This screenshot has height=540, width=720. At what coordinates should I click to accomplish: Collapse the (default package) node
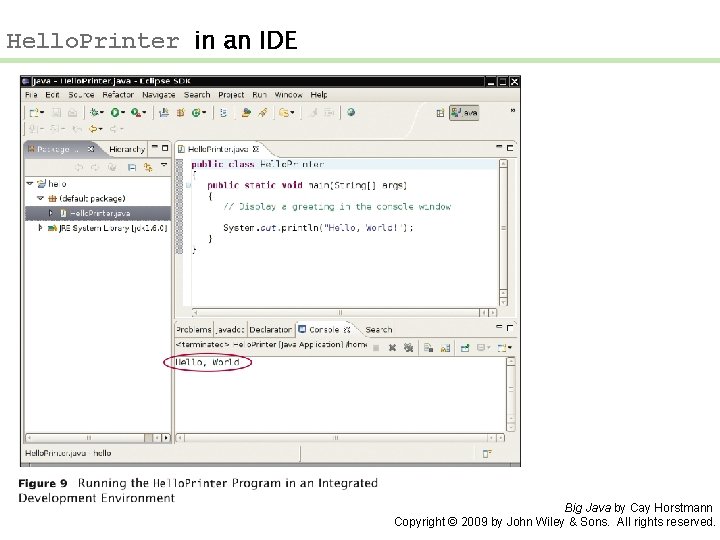point(40,198)
